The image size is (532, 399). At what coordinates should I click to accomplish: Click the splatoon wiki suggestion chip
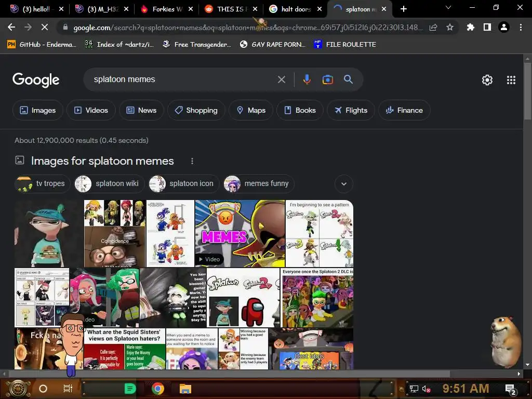[109, 183]
